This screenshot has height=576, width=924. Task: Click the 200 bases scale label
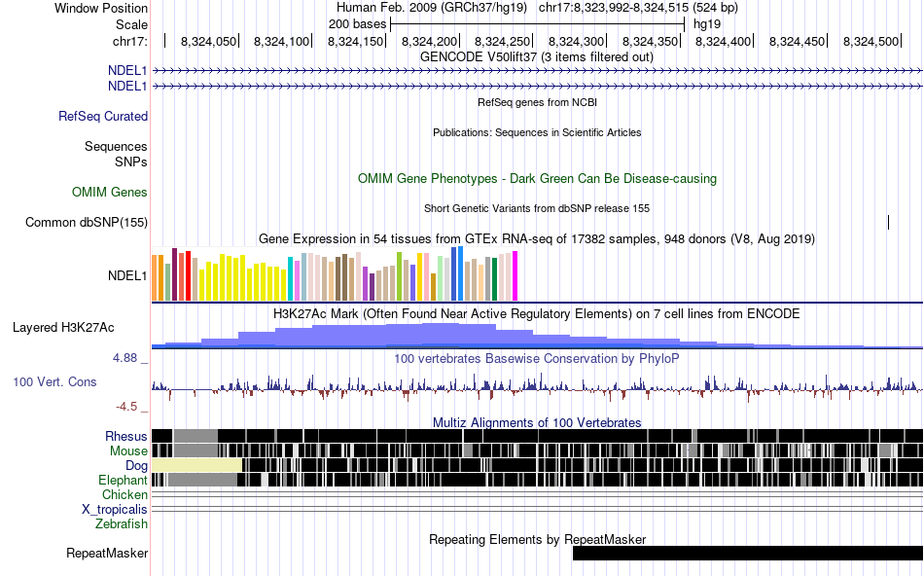(357, 24)
